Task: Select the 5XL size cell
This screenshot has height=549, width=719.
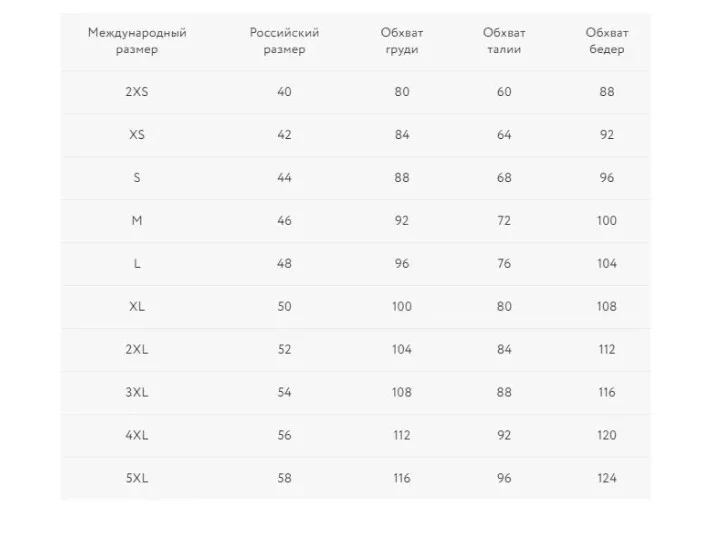Action: click(x=137, y=478)
